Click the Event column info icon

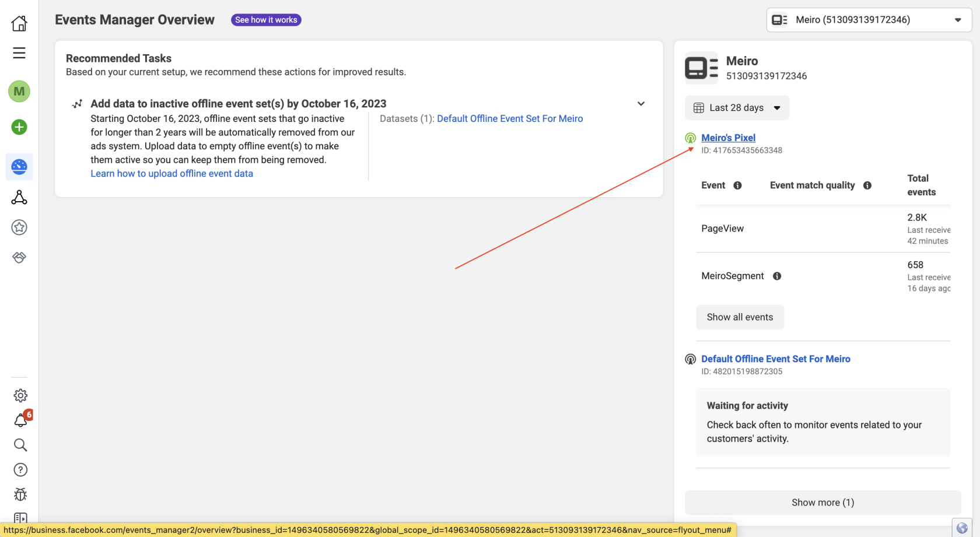737,185
